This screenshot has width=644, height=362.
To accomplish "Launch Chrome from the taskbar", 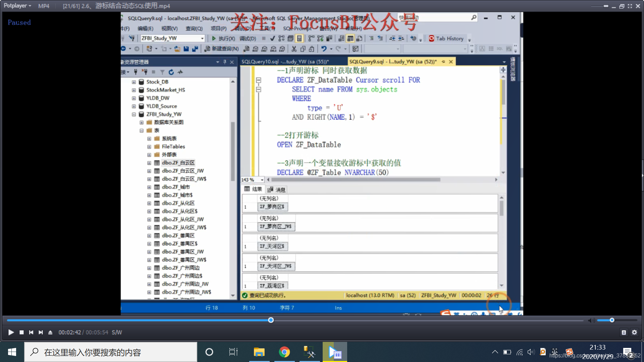I will coord(284,352).
